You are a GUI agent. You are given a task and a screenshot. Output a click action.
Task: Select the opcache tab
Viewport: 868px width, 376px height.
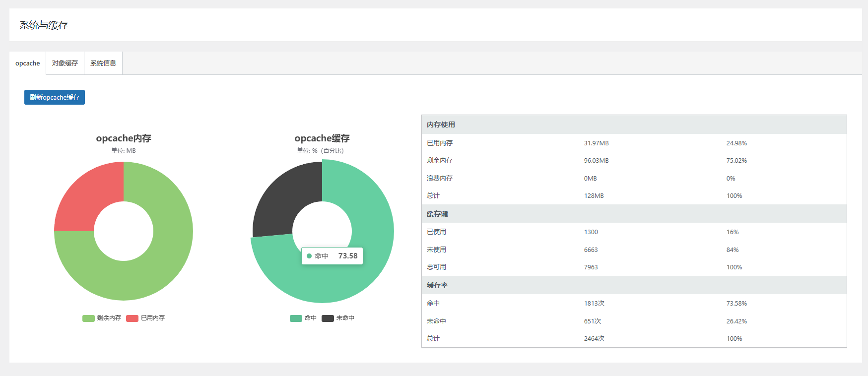(x=28, y=63)
